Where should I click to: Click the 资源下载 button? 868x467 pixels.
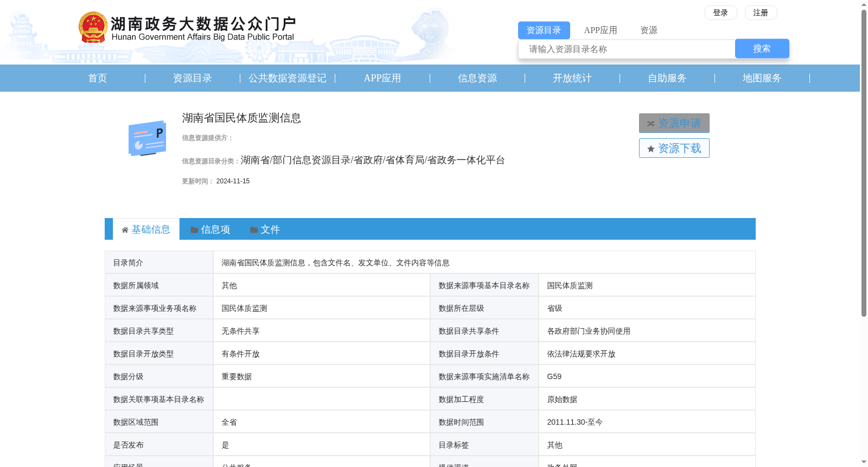point(674,148)
